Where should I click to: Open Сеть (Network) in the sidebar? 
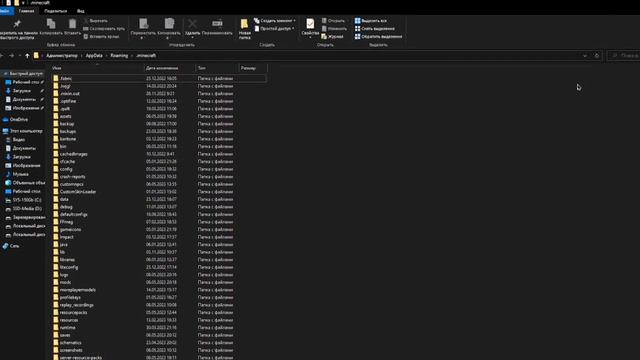pos(11,246)
